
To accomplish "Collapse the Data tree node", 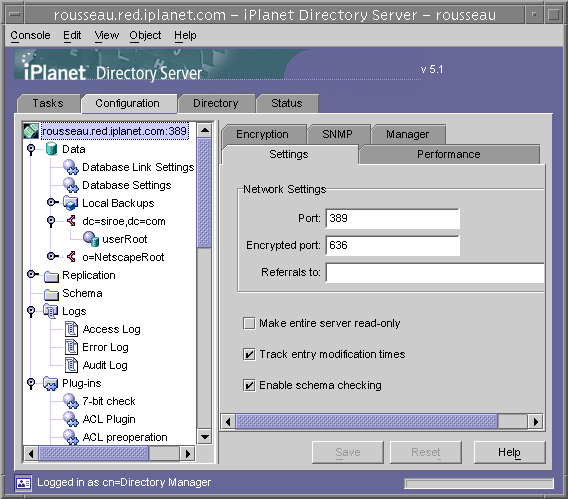I will 31,149.
